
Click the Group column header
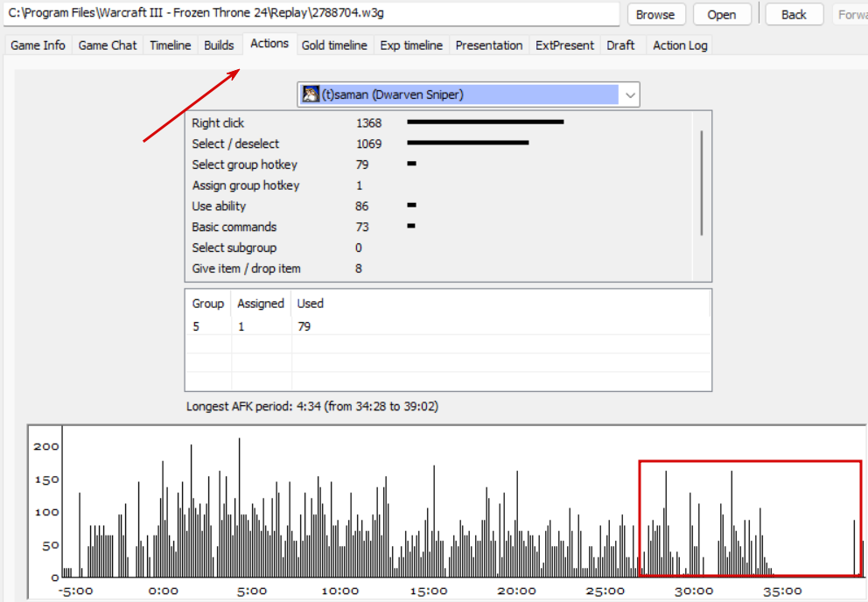208,304
